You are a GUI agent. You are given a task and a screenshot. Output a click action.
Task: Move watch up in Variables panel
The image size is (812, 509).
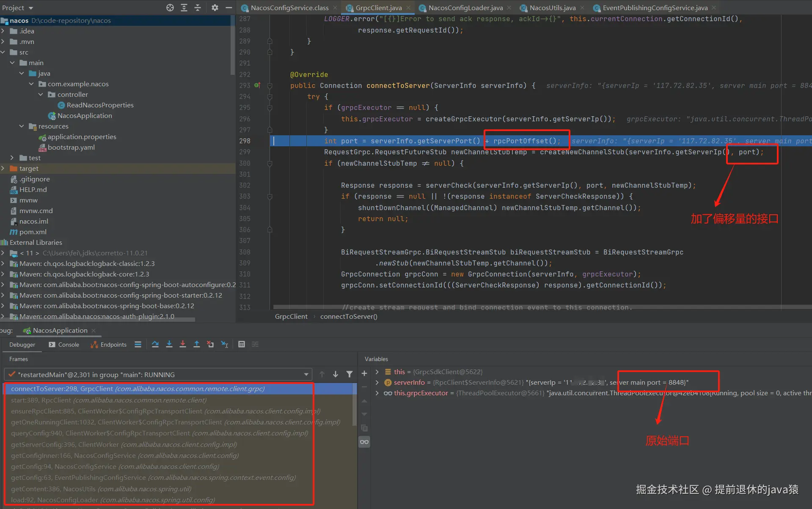[364, 401]
